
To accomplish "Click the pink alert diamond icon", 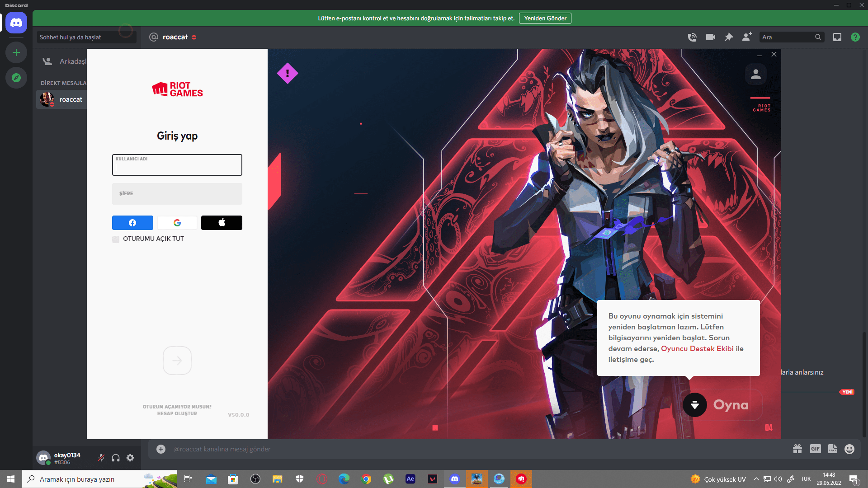I will [x=288, y=73].
